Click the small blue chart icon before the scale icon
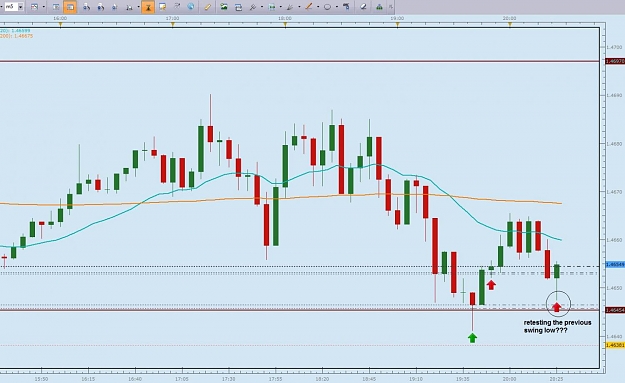This screenshot has height=383, width=625. click(115, 7)
